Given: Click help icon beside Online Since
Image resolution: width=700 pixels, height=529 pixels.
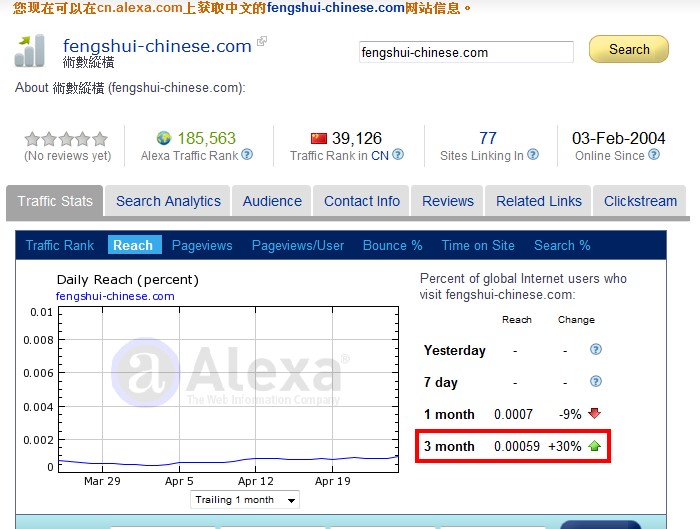Looking at the screenshot, I should point(655,155).
